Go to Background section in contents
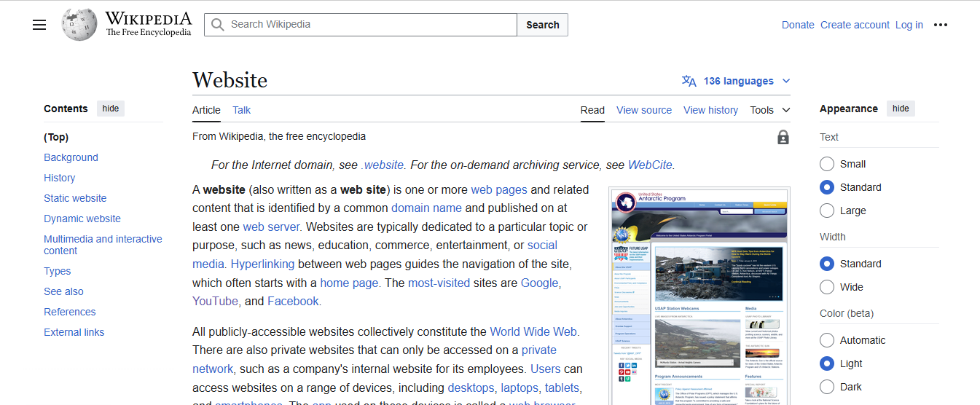The width and height of the screenshot is (980, 405). pyautogui.click(x=71, y=157)
